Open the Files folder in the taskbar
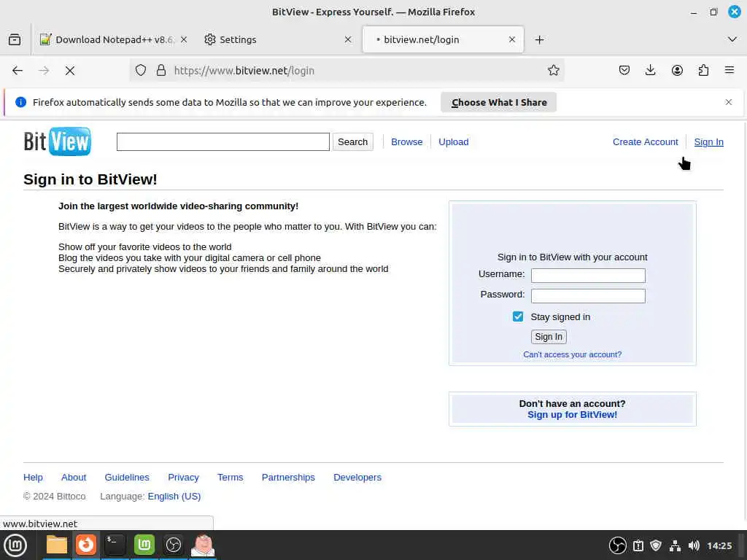The width and height of the screenshot is (747, 560). point(57,545)
